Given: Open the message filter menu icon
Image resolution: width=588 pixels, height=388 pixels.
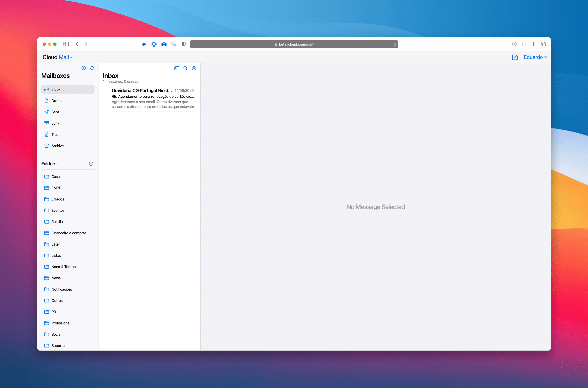Looking at the screenshot, I should pyautogui.click(x=194, y=68).
